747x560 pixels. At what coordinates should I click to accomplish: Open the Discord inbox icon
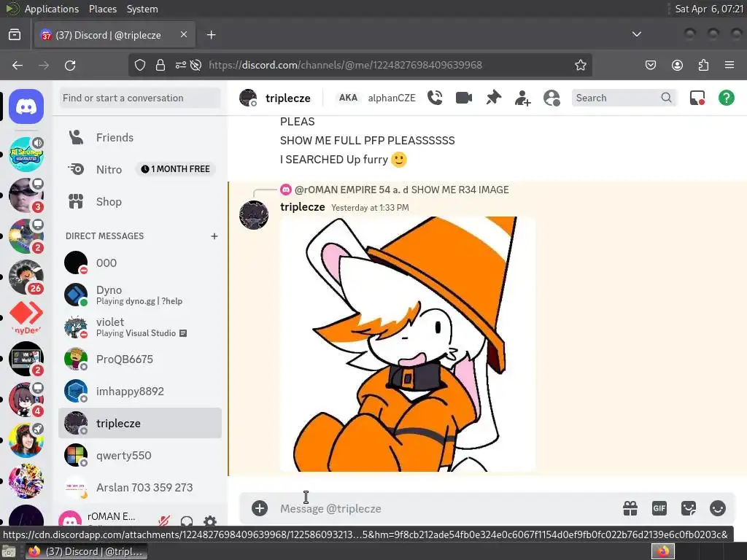point(697,98)
